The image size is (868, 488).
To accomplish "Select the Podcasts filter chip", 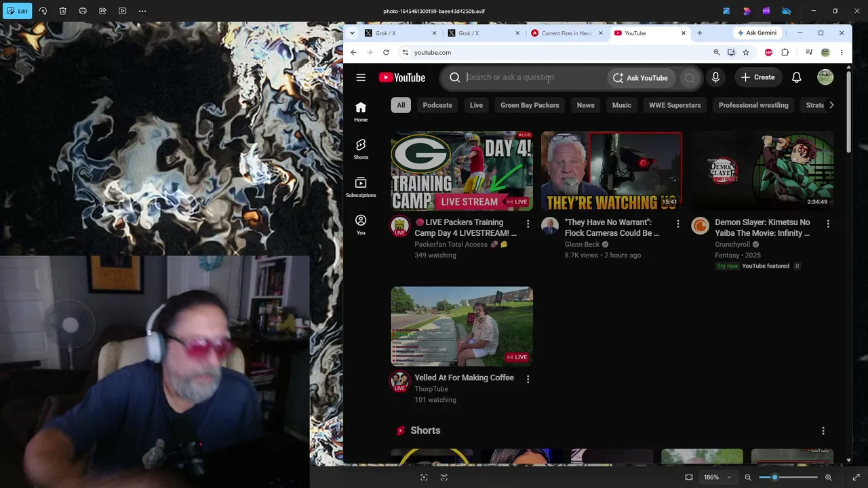I will [437, 105].
